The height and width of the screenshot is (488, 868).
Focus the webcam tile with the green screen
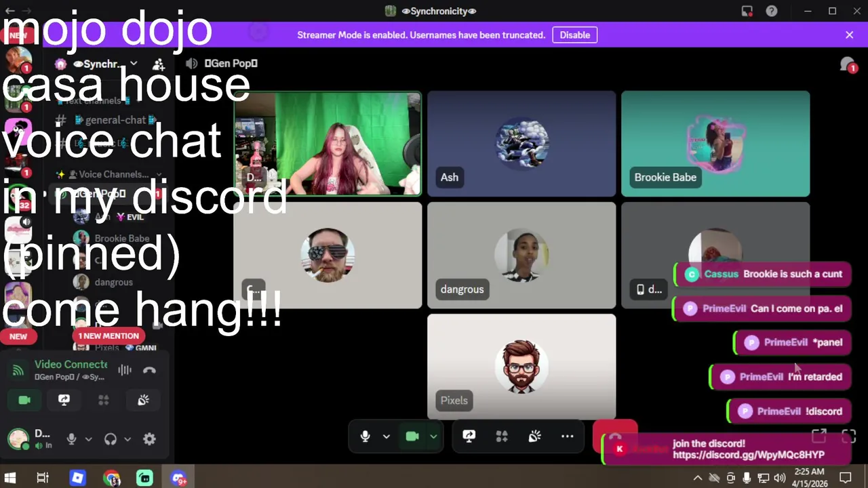pyautogui.click(x=328, y=144)
